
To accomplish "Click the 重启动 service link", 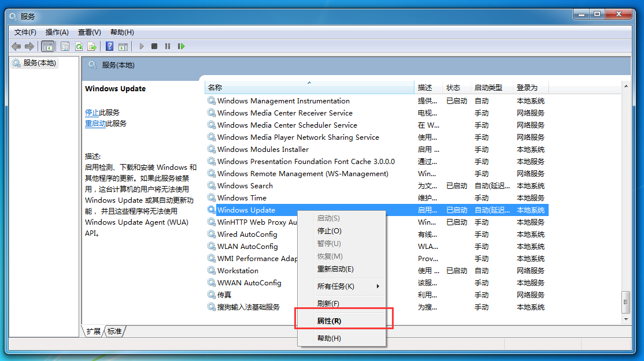I will point(95,124).
